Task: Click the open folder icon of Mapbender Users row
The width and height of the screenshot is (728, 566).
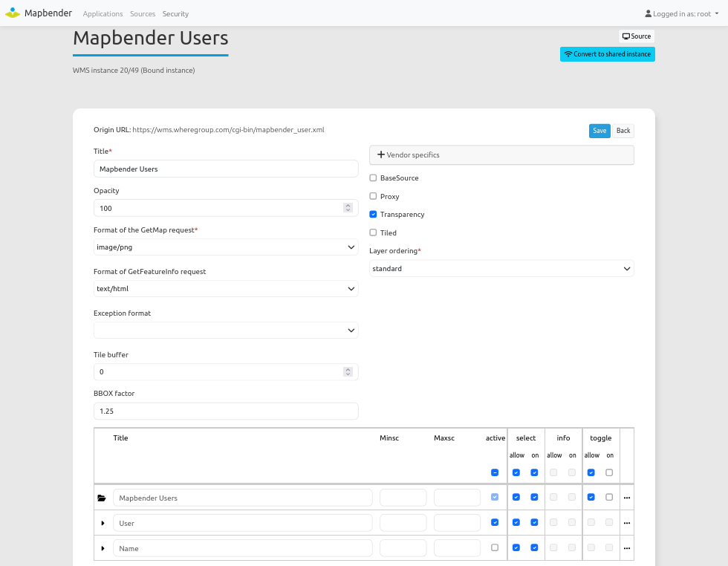Action: [102, 498]
